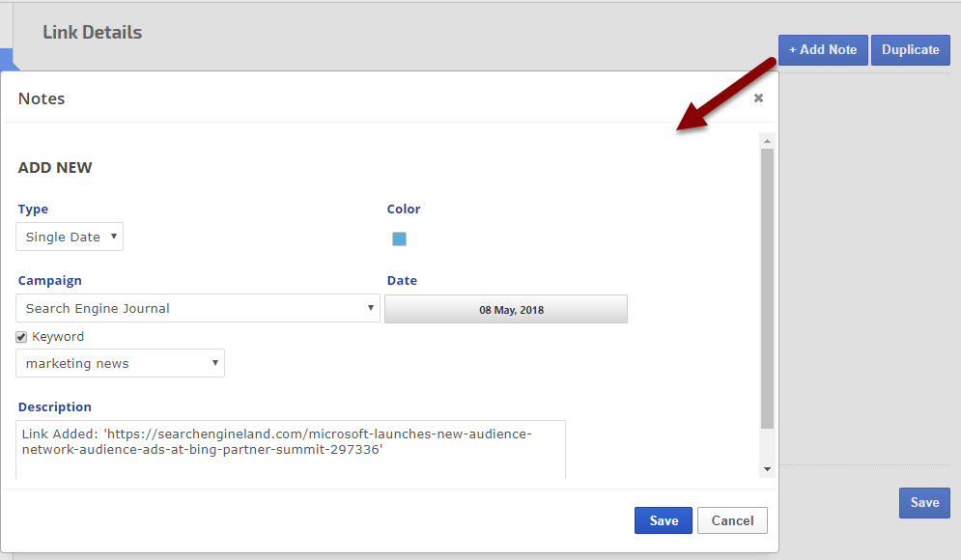
Task: Open the date picker showing 08 May, 2018
Action: 506,310
